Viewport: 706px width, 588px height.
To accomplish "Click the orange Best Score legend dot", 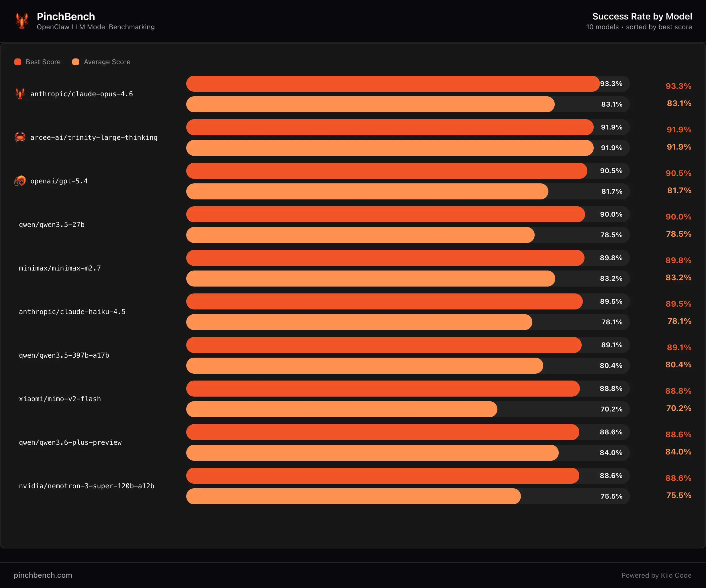I will pyautogui.click(x=18, y=62).
